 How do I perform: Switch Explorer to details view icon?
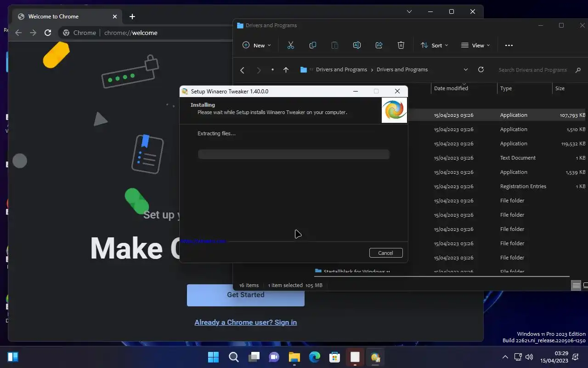tap(576, 286)
